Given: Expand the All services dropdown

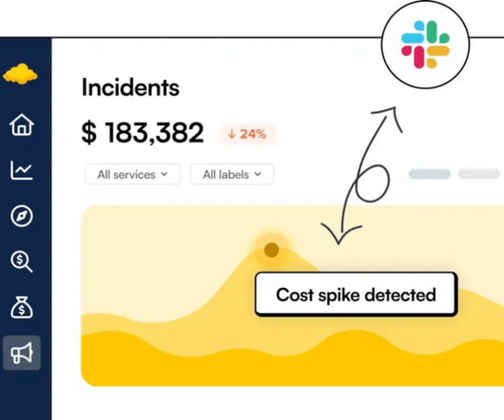Looking at the screenshot, I should (133, 174).
